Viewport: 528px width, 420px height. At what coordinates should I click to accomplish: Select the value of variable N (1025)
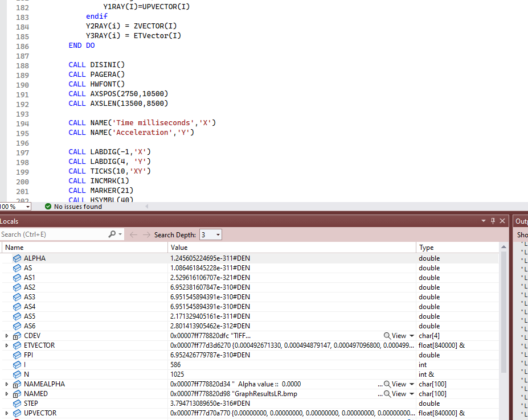point(177,374)
